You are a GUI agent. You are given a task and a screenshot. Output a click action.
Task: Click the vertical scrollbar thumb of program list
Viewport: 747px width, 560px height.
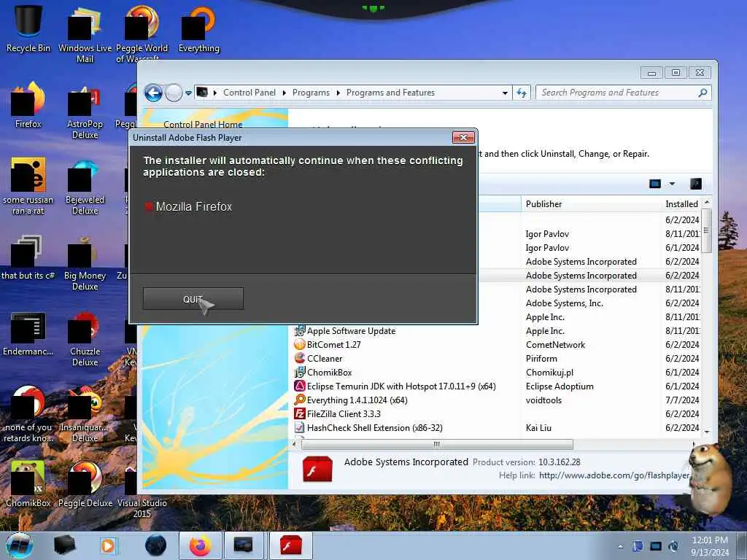[706, 231]
